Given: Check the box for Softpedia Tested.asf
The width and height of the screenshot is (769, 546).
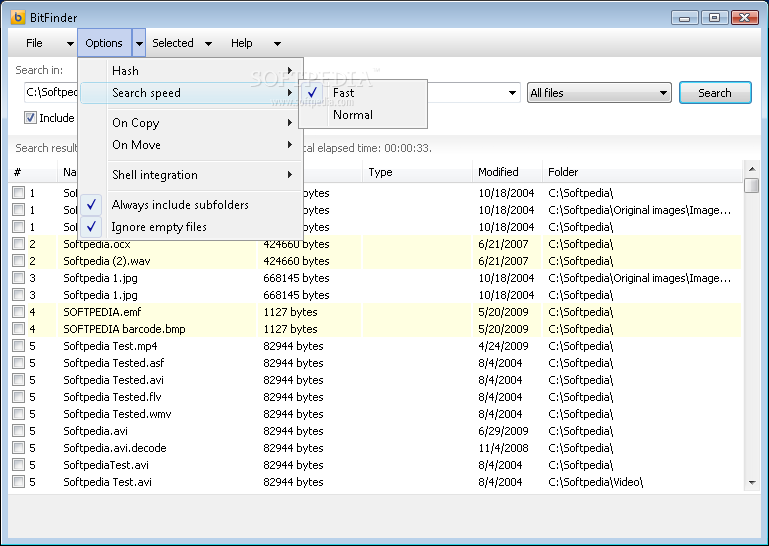Looking at the screenshot, I should point(19,363).
